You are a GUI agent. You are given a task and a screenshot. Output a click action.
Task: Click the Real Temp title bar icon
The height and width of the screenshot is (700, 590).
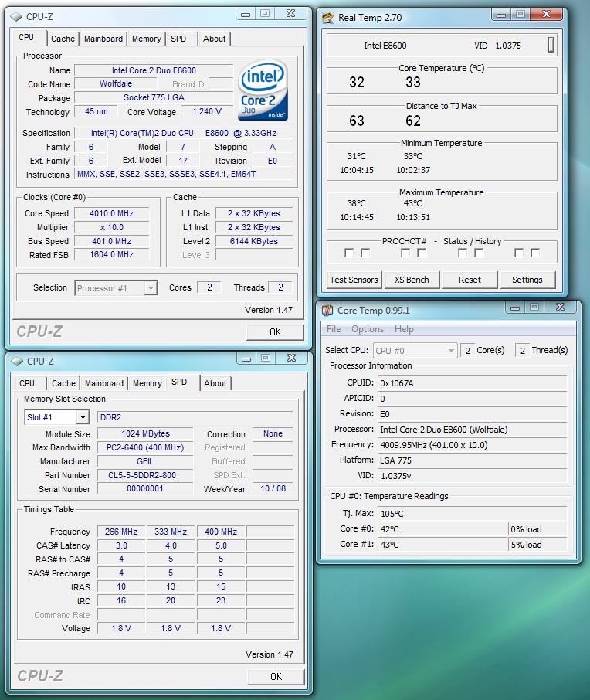pyautogui.click(x=328, y=18)
